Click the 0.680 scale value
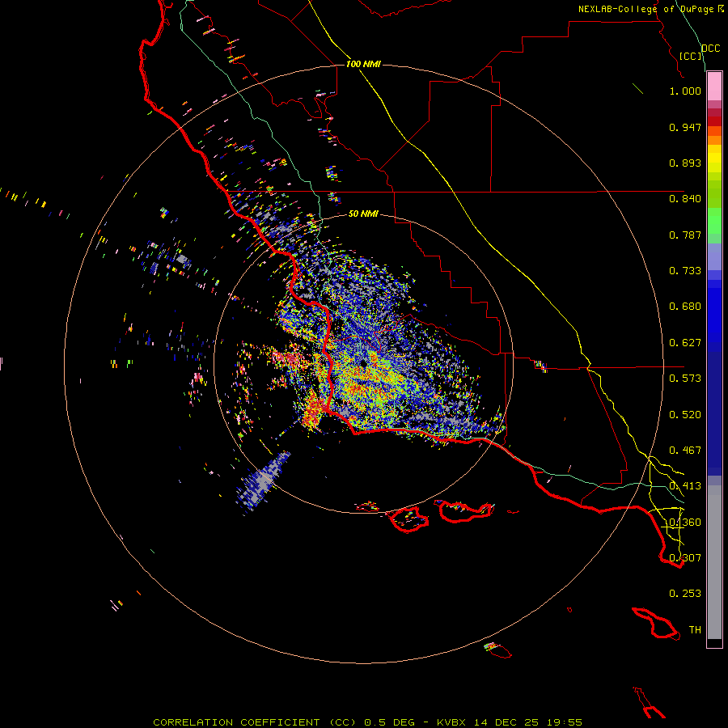This screenshot has height=728, width=728. click(x=685, y=307)
